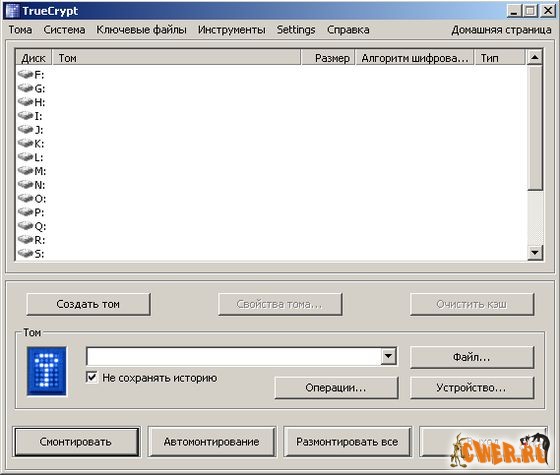Open the Справка menu
Viewport: 560px width, 475px height.
tap(348, 30)
